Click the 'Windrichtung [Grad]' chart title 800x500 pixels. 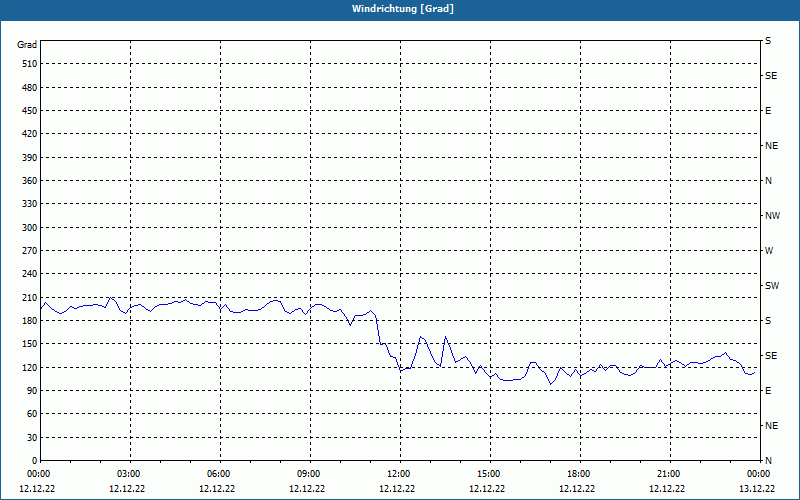pos(403,9)
